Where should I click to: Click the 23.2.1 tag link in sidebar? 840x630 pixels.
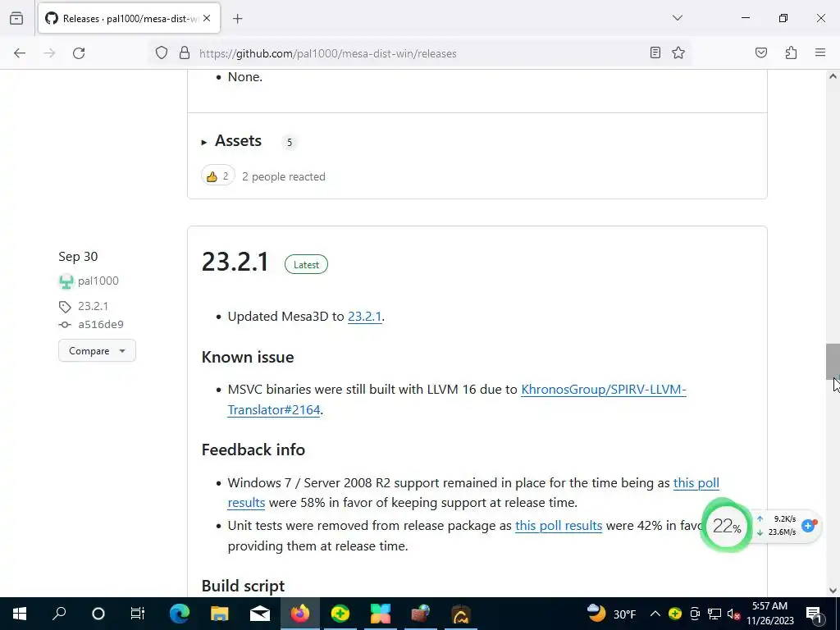[93, 306]
